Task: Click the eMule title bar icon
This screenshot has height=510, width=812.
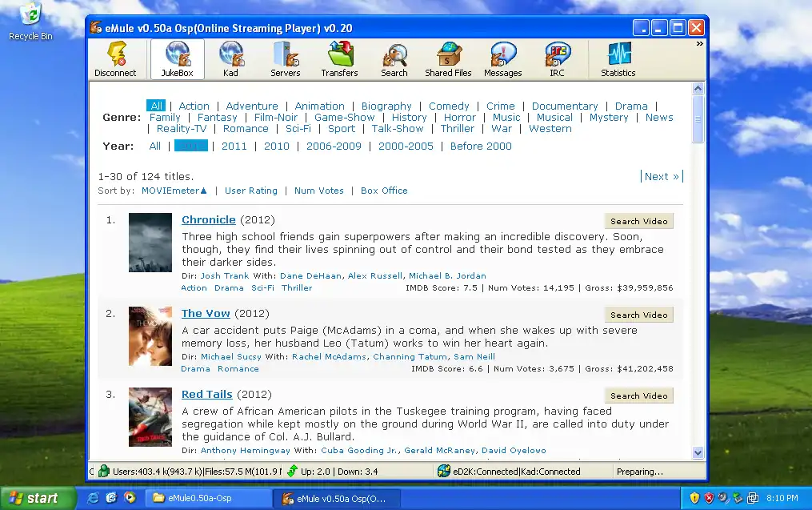Action: [x=96, y=27]
